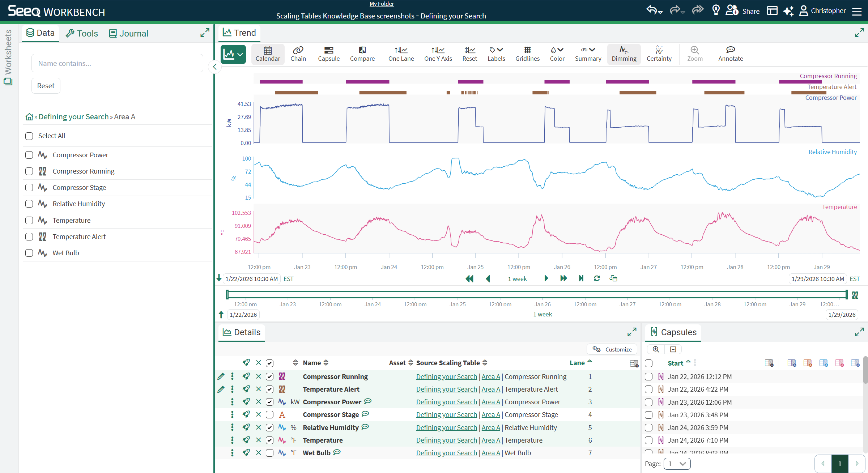
Task: Switch to the Tools tab
Action: tap(82, 33)
